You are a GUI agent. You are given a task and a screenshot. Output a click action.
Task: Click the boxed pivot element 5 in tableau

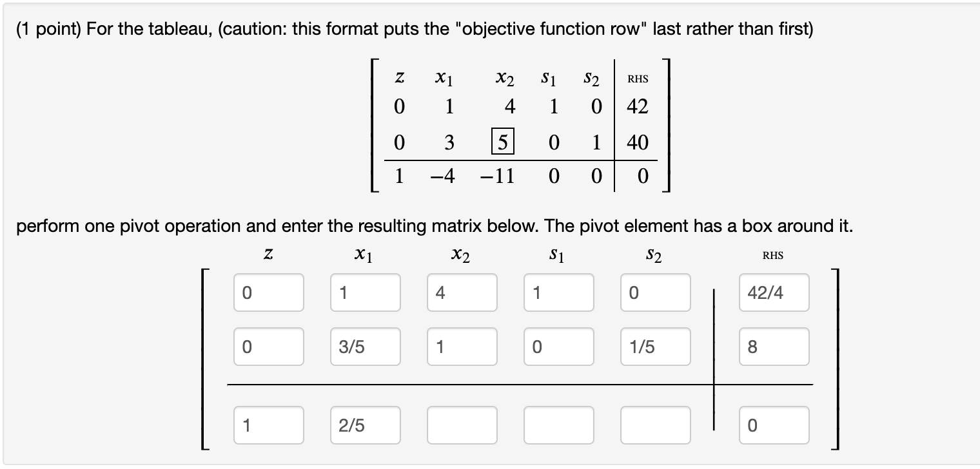502,142
